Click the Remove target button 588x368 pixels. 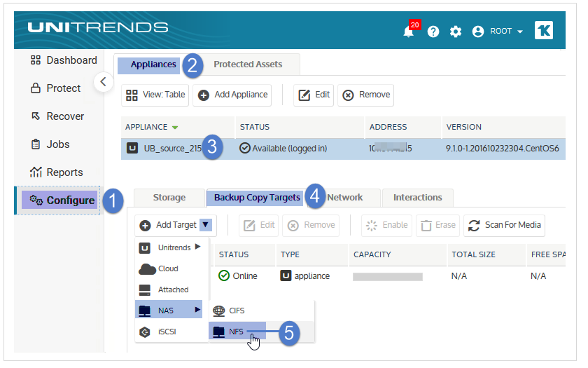pos(311,225)
